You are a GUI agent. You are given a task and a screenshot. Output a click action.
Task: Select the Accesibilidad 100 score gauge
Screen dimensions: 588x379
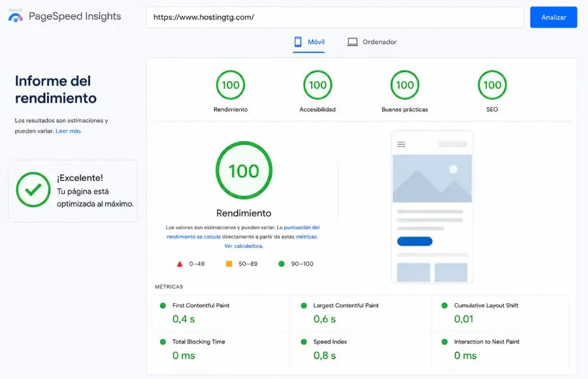pos(318,85)
